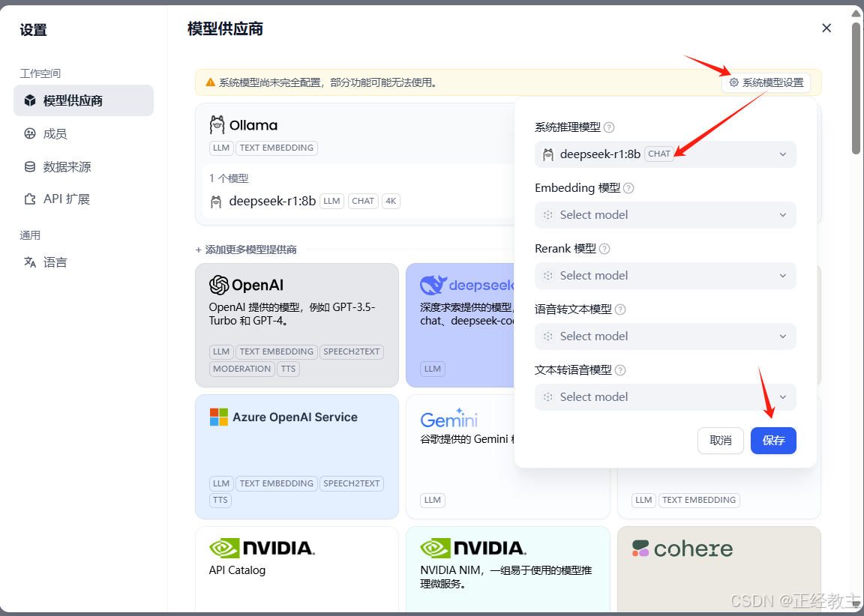Click the chevron of 语音转文本模型 dropdown

click(783, 336)
